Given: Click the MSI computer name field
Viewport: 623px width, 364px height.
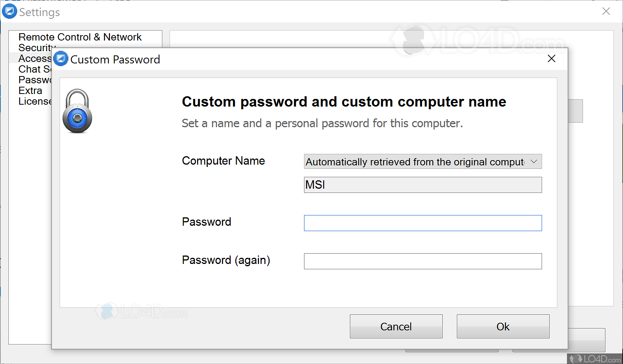Looking at the screenshot, I should click(x=422, y=185).
